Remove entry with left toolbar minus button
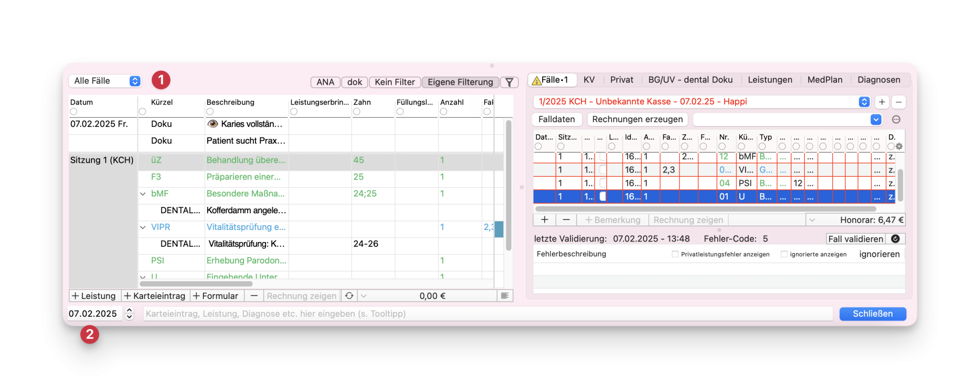This screenshot has height=389, width=980. pos(254,296)
